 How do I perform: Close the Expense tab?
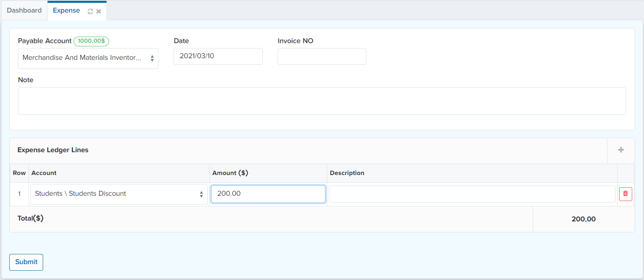98,11
